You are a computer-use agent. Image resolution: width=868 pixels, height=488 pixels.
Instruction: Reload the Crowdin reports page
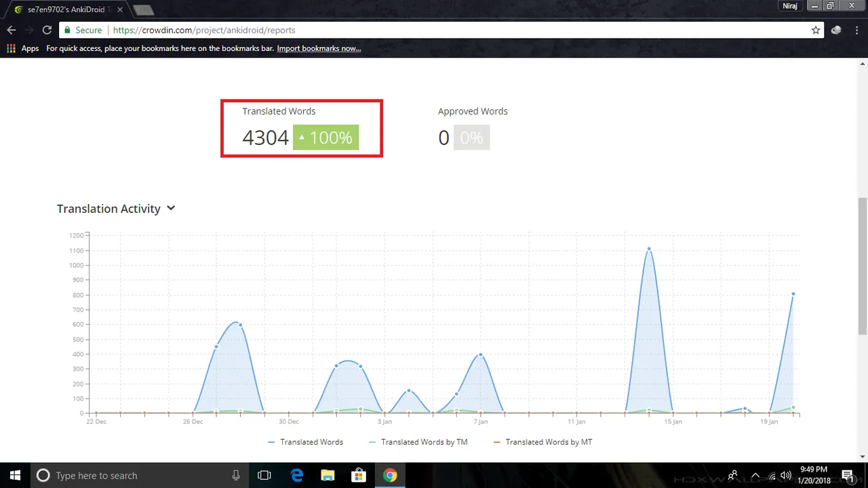pyautogui.click(x=47, y=30)
